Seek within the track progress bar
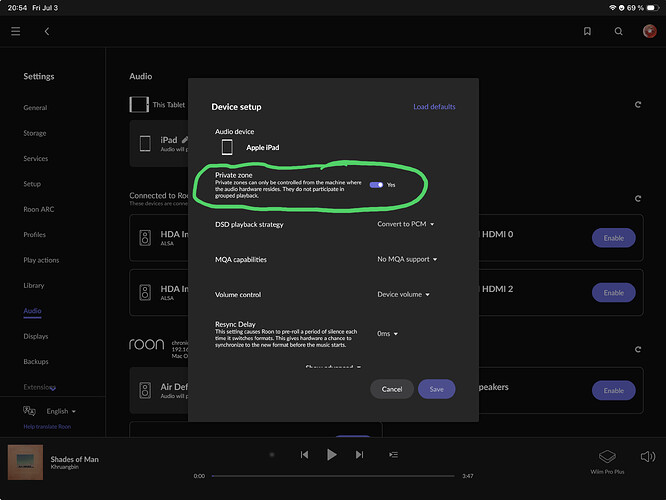 (x=333, y=476)
